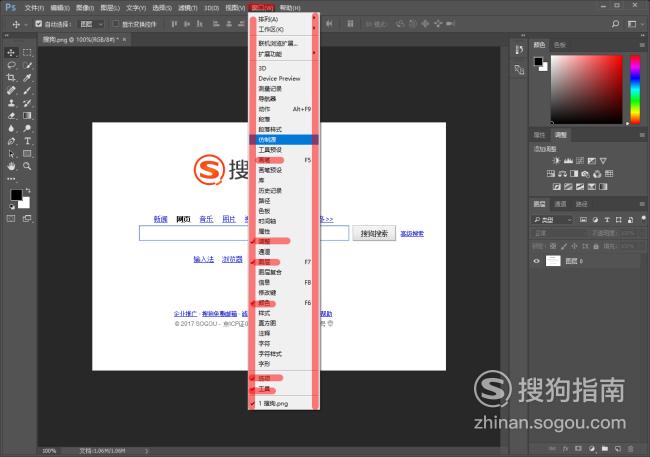The width and height of the screenshot is (650, 457).
Task: Select the Clone Stamp tool
Action: pos(11,103)
